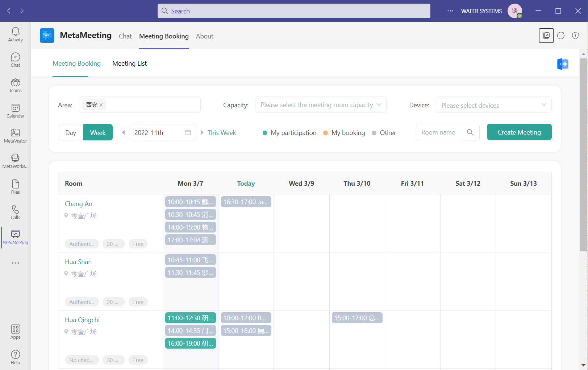Viewport: 588px width, 370px height.
Task: Select the Meeting Booking app tab
Action: pyautogui.click(x=164, y=36)
